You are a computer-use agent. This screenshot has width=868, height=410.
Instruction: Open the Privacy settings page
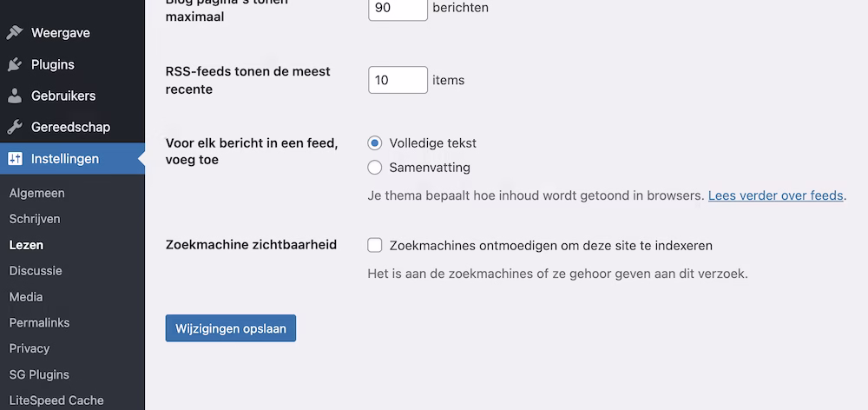click(30, 348)
